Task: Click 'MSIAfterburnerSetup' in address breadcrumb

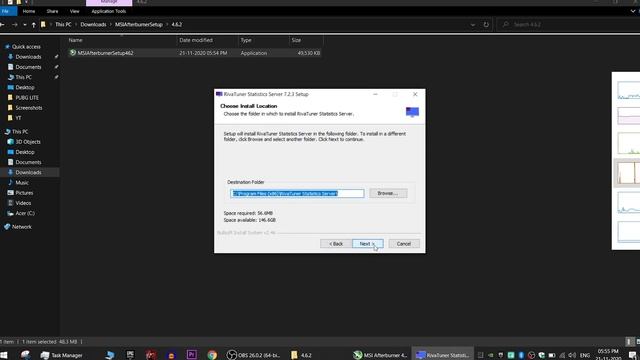Action: 139,24
